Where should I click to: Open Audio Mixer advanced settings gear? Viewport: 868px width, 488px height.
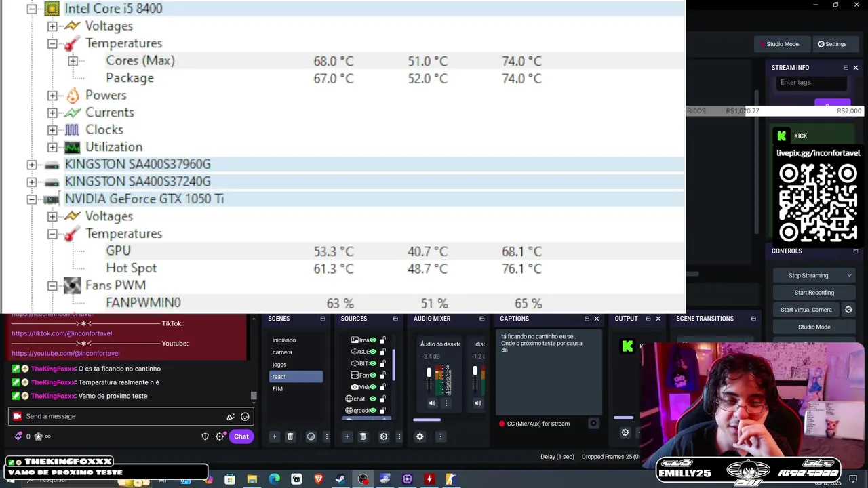tap(420, 436)
